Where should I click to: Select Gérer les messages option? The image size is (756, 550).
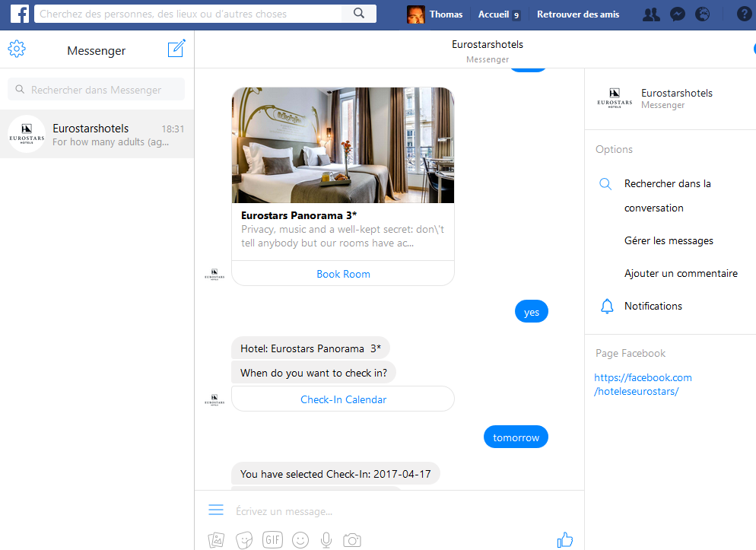[x=669, y=240]
